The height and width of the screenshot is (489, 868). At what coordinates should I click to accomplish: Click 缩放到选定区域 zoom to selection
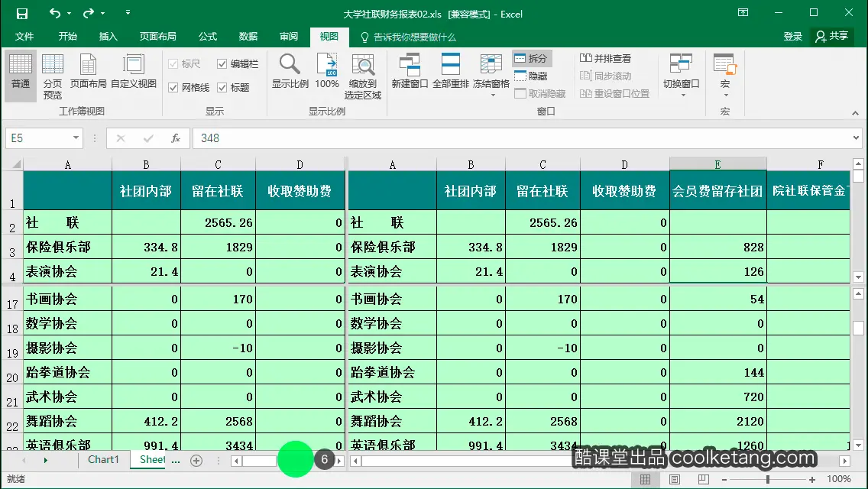pos(363,76)
